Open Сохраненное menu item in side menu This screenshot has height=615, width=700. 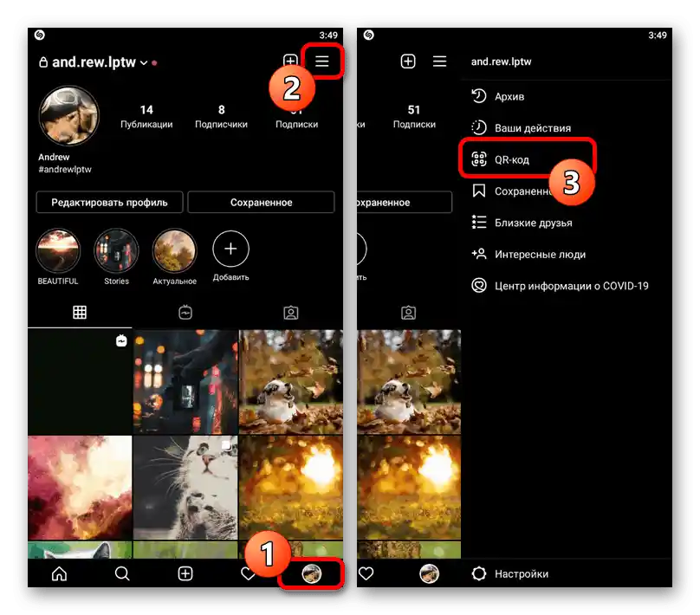click(x=567, y=191)
